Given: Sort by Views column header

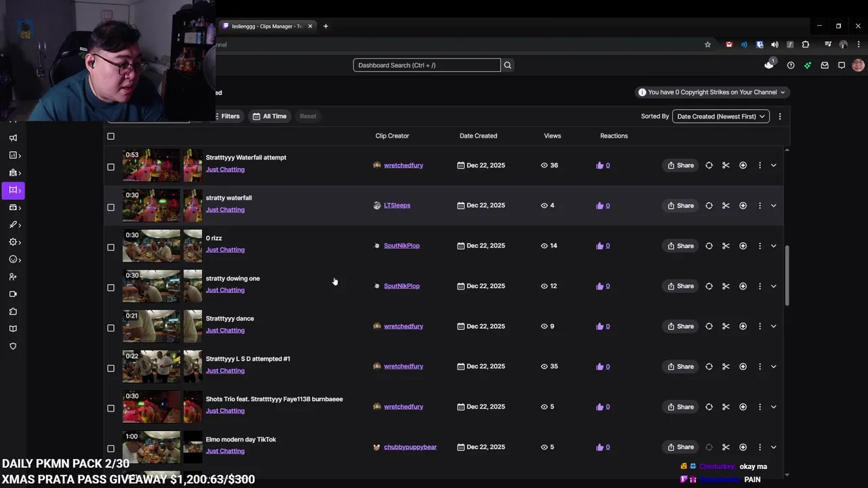Looking at the screenshot, I should pyautogui.click(x=552, y=136).
